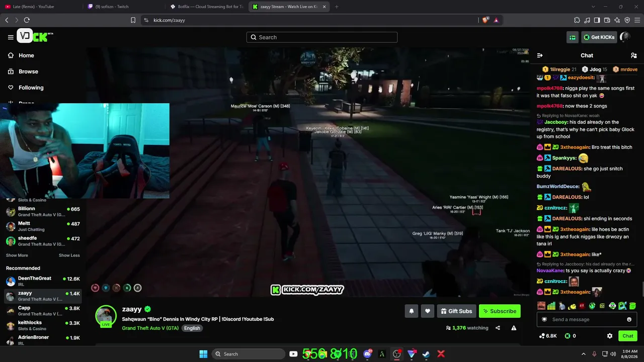Viewport: 644px width, 362px height.
Task: Insert the yellow bee emote
Action: point(572,306)
